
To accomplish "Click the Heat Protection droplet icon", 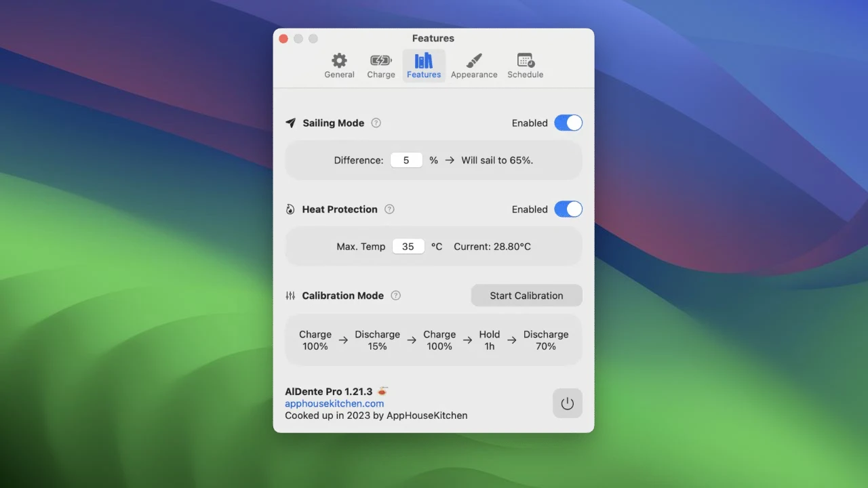I will (290, 209).
